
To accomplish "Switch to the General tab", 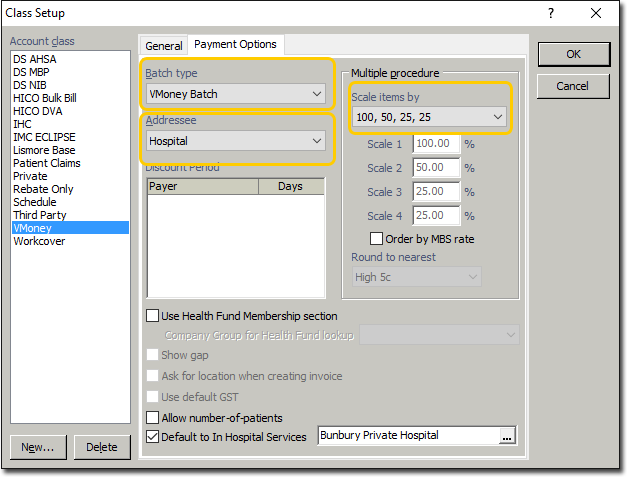I will tap(164, 46).
